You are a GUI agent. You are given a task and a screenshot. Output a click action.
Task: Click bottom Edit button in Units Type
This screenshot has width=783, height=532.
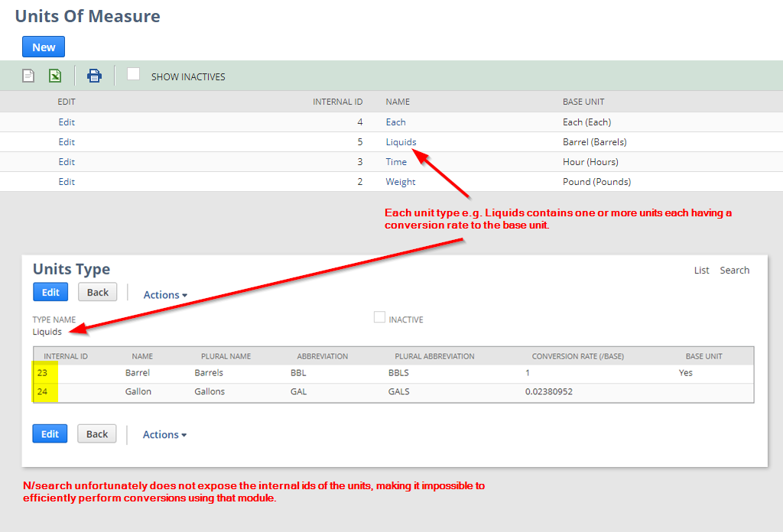[x=50, y=433]
